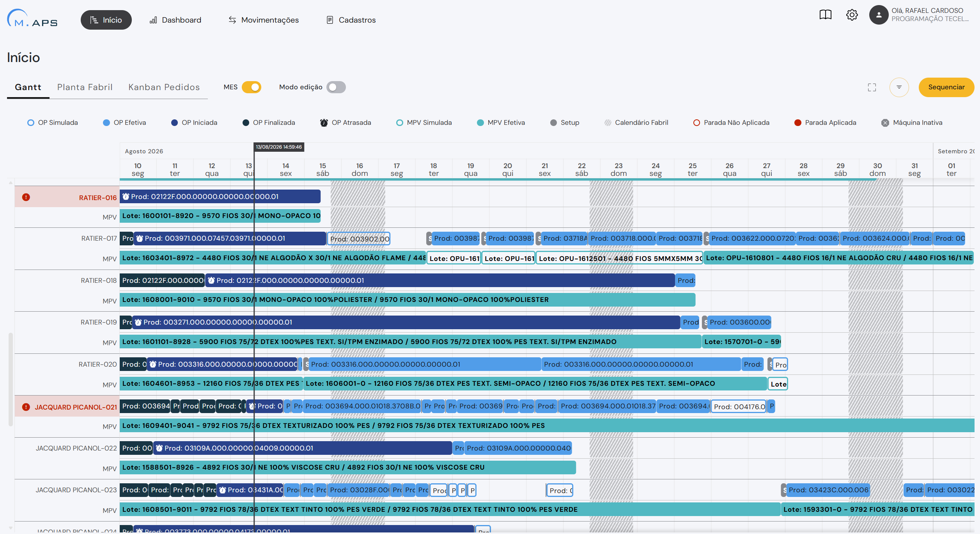Open RATIER-016 Prod: 02122F order bar
Screen dimensions: 980x534
click(220, 197)
